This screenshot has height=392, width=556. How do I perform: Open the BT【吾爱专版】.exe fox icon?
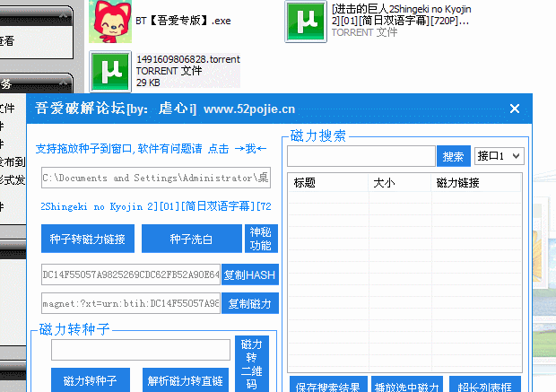pyautogui.click(x=110, y=22)
